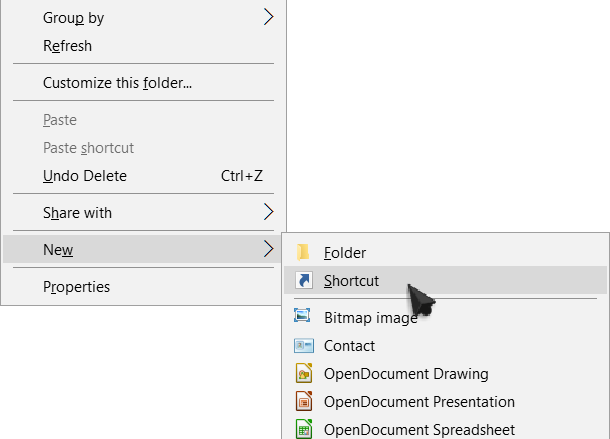Image resolution: width=610 pixels, height=439 pixels.
Task: Expand the New submenu arrow
Action: (x=268, y=249)
